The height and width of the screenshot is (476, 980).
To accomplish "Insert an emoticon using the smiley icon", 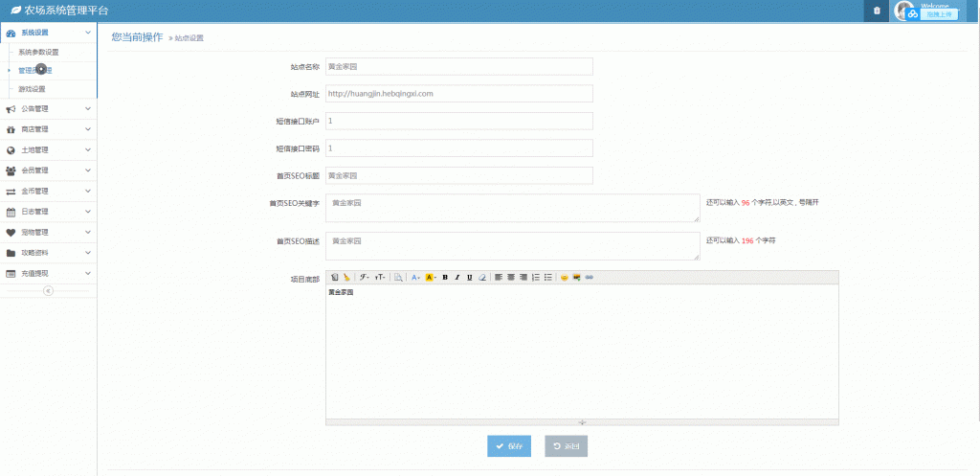I will 565,278.
